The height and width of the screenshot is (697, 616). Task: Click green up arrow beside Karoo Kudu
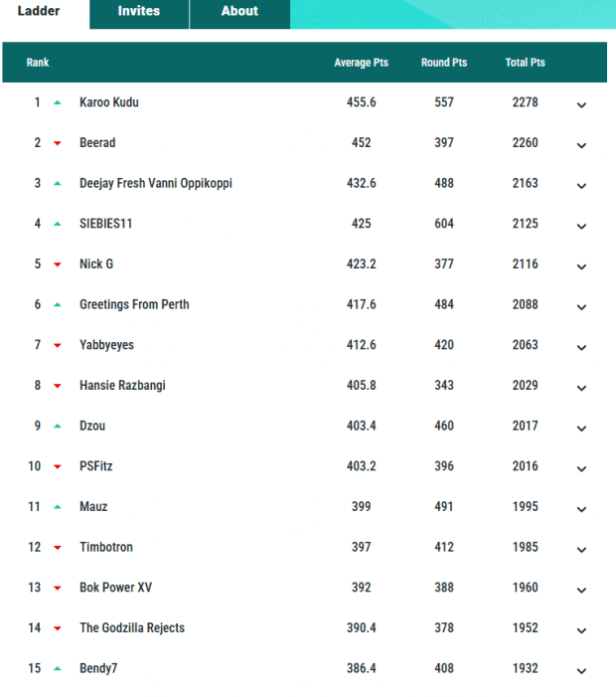pyautogui.click(x=58, y=102)
